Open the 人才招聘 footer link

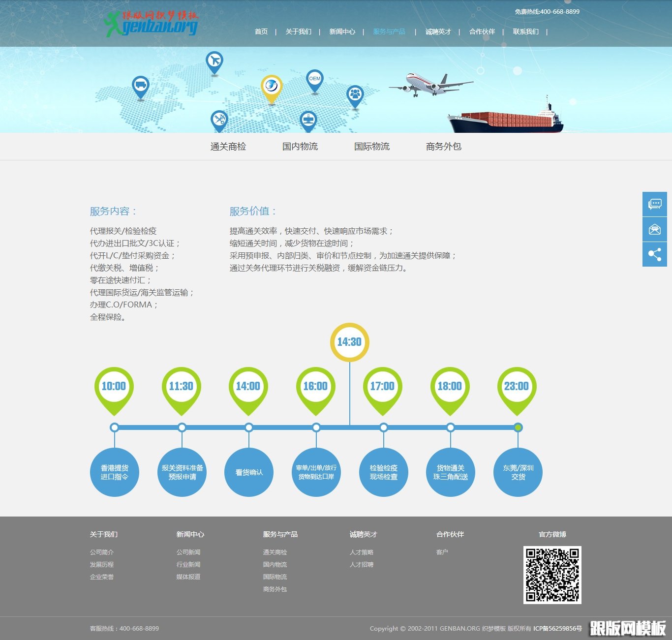(x=362, y=565)
